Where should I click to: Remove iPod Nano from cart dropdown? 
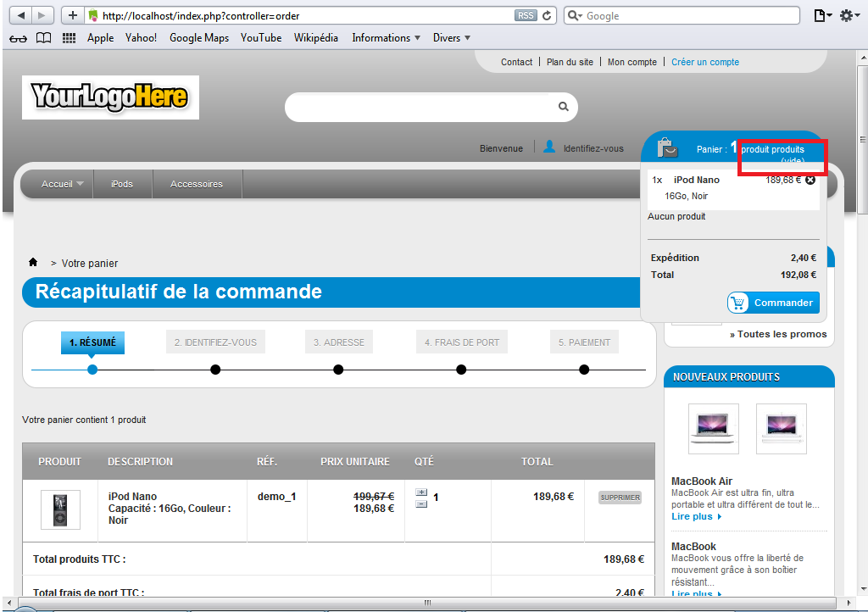tap(810, 180)
